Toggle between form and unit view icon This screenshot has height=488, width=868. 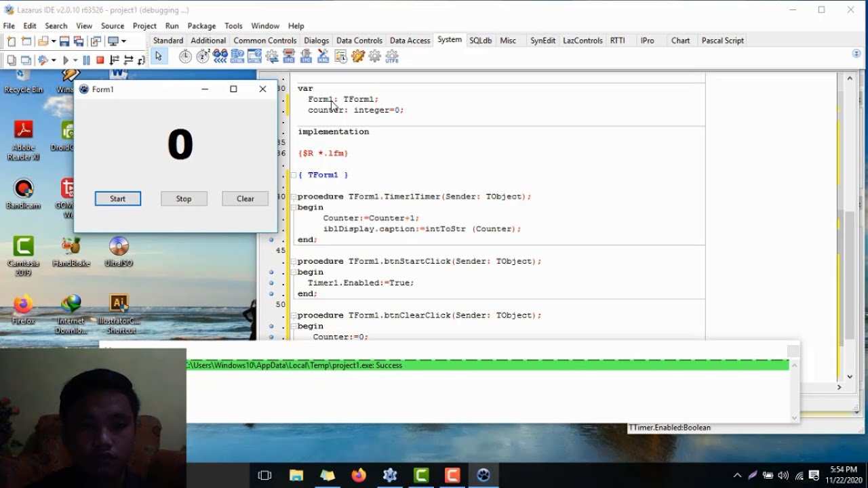click(x=96, y=41)
